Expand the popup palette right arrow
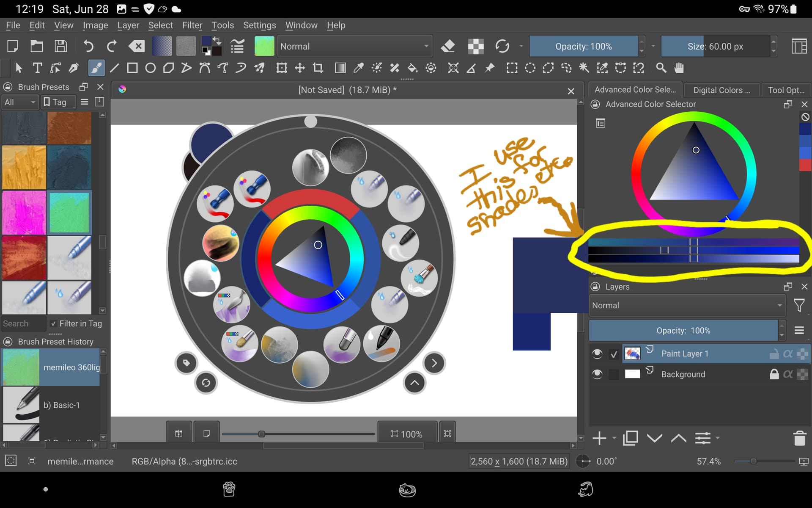This screenshot has width=812, height=508. pyautogui.click(x=434, y=363)
